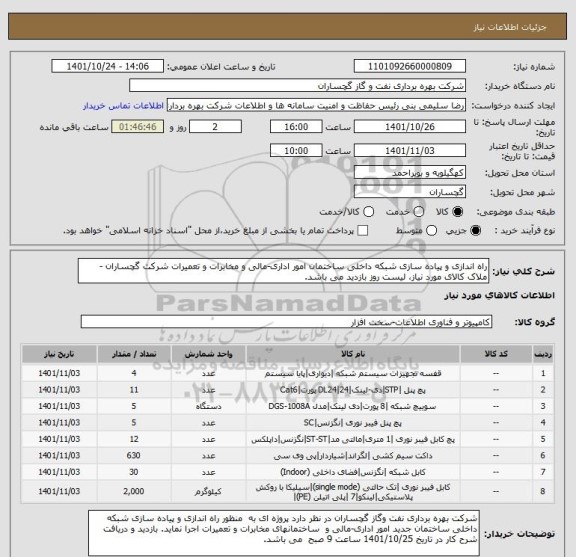Viewport: 576px width, 557px height.
Task: Click quantity 30 in the network cable row
Action: [x=134, y=472]
